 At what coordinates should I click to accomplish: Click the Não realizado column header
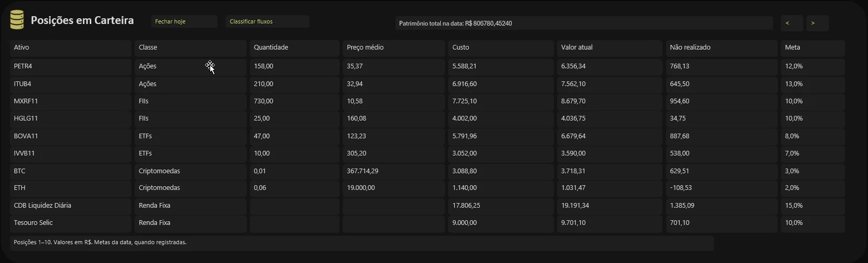point(721,48)
